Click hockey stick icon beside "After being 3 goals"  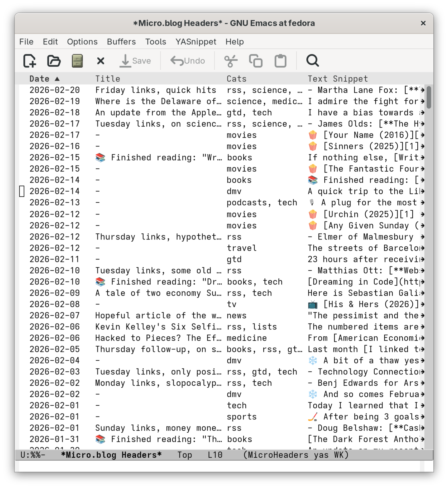(313, 417)
